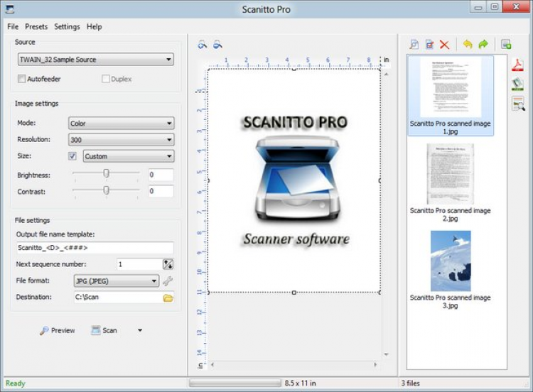The image size is (533, 392).
Task: Enable the Autofeeder checkbox
Action: [x=22, y=79]
